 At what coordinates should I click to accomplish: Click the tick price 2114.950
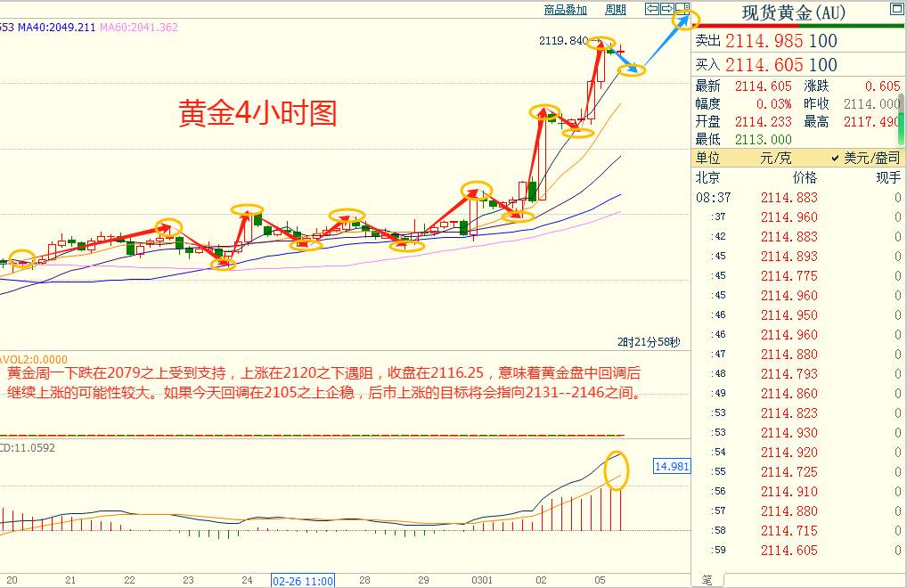point(789,315)
